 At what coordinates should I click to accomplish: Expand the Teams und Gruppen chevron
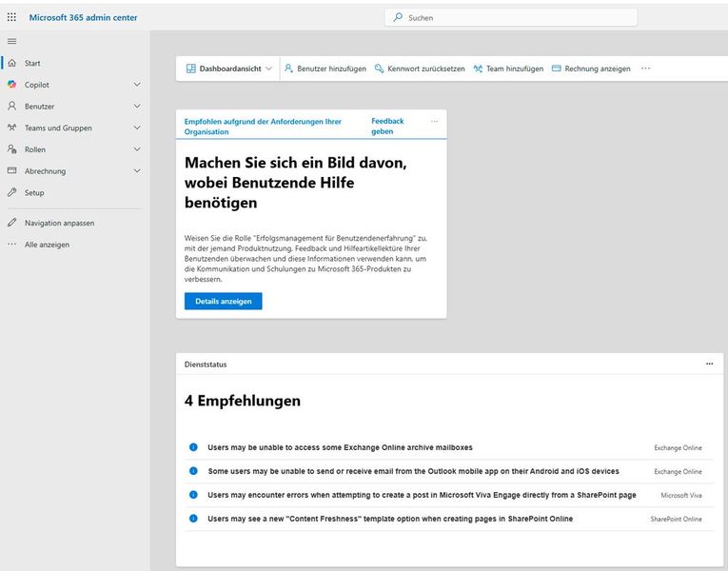click(x=137, y=128)
